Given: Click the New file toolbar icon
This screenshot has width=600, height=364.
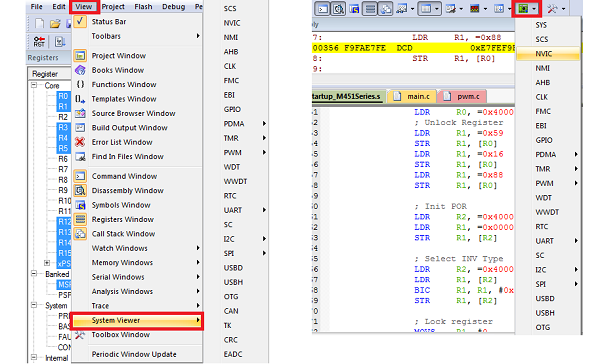Looking at the screenshot, I should click(39, 24).
